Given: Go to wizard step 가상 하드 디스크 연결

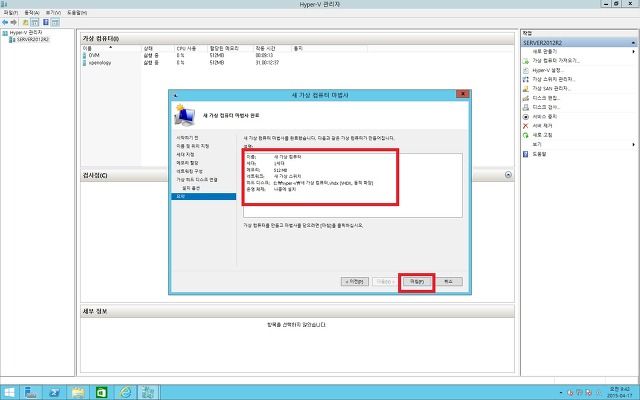Looking at the screenshot, I should coord(197,180).
